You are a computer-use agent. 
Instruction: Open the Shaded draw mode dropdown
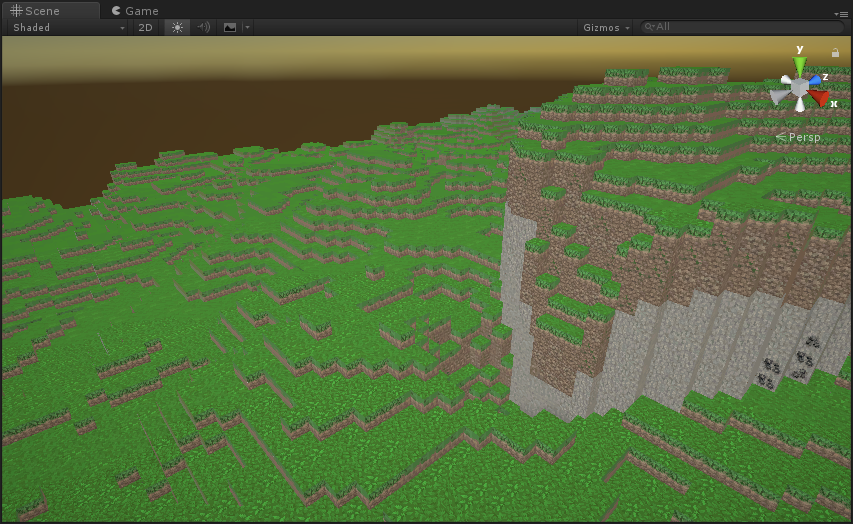click(x=68, y=27)
